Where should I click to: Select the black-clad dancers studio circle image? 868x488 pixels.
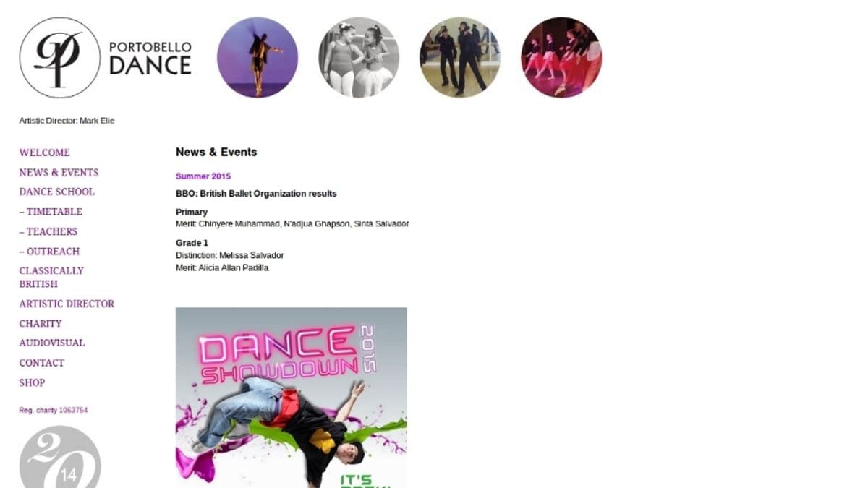460,58
